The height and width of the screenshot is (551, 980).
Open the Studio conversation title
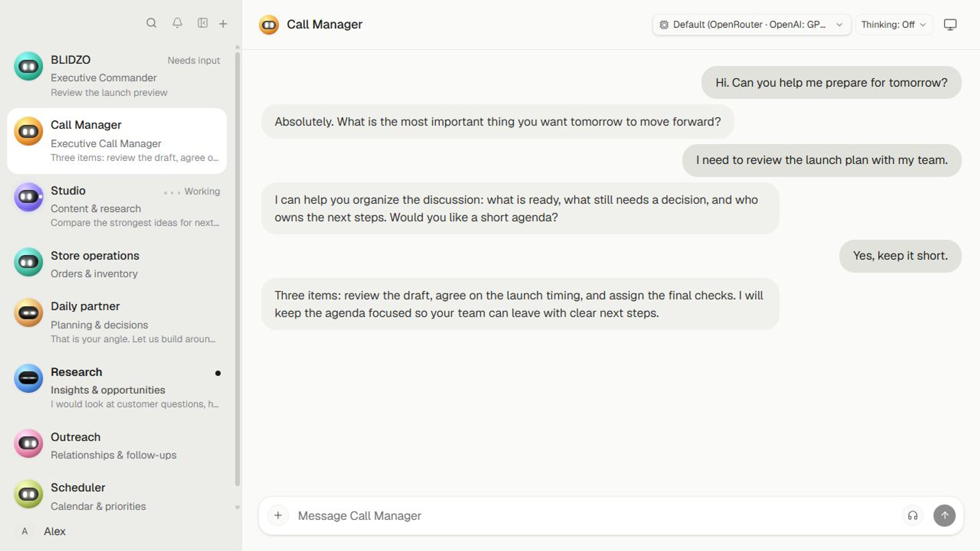[68, 191]
